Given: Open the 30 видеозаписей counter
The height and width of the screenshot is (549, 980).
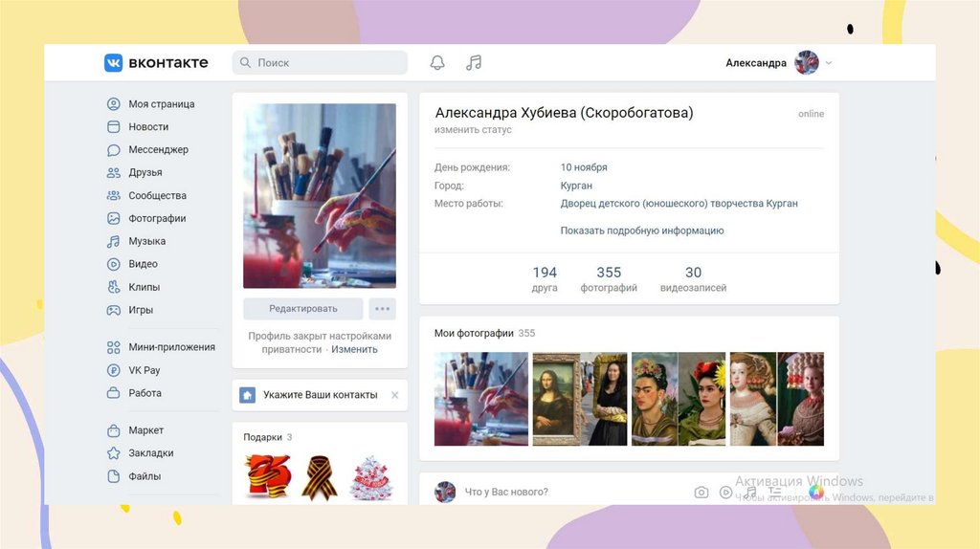Looking at the screenshot, I should pos(693,279).
